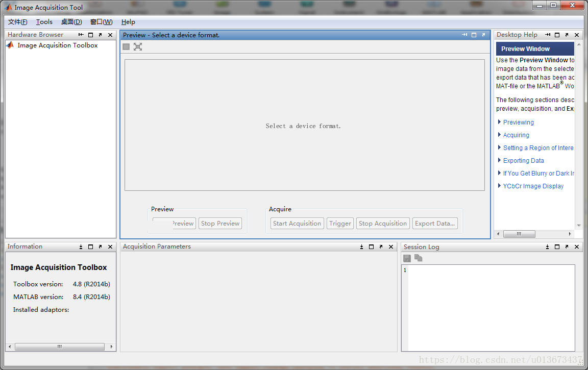Click the MATLAB version 8.4 (R2014b) value

[x=91, y=297]
